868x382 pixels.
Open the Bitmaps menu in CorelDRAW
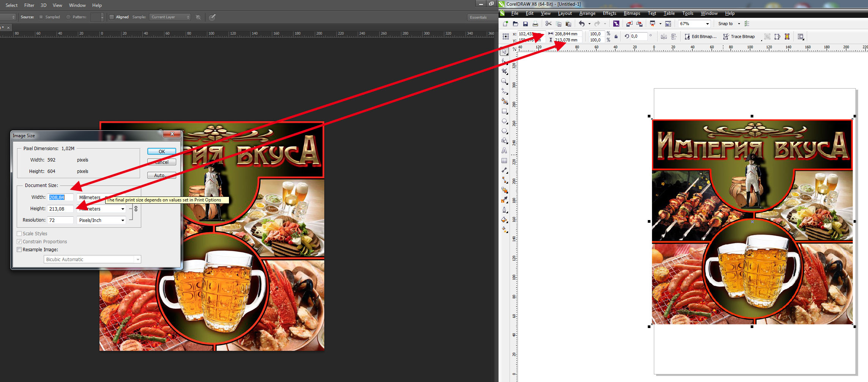tap(632, 13)
